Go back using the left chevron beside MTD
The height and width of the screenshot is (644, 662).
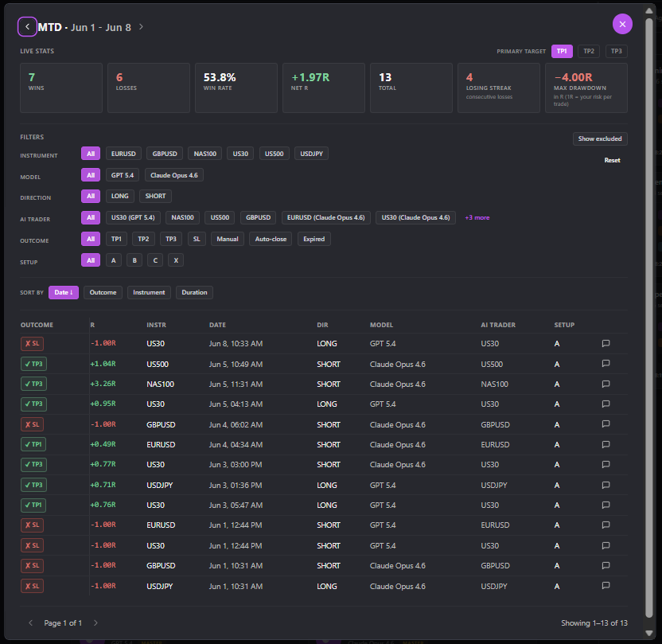[x=27, y=27]
